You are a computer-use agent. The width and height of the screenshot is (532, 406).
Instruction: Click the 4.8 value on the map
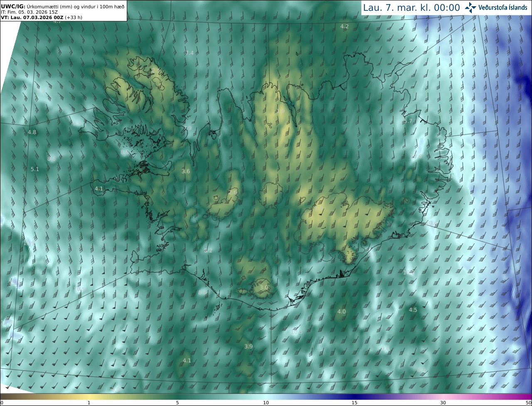click(32, 132)
